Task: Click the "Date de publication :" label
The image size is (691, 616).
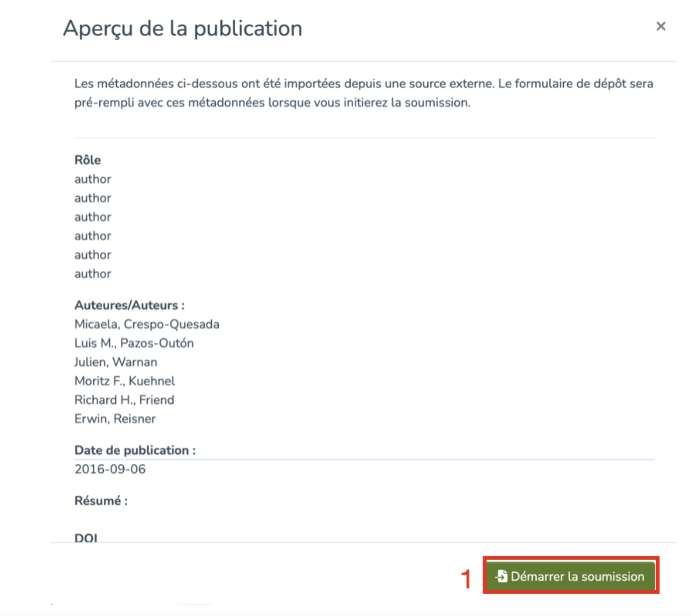Action: click(x=135, y=450)
